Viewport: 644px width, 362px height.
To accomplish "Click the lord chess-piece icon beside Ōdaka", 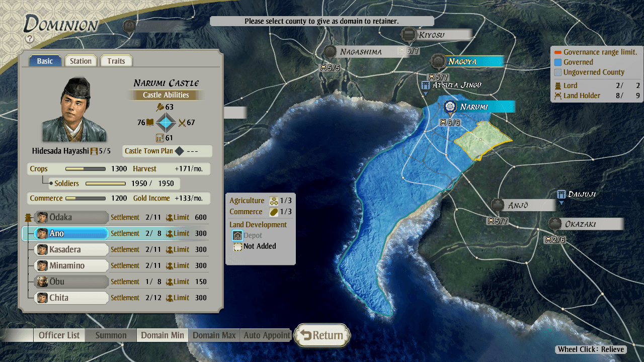I will pos(28,217).
